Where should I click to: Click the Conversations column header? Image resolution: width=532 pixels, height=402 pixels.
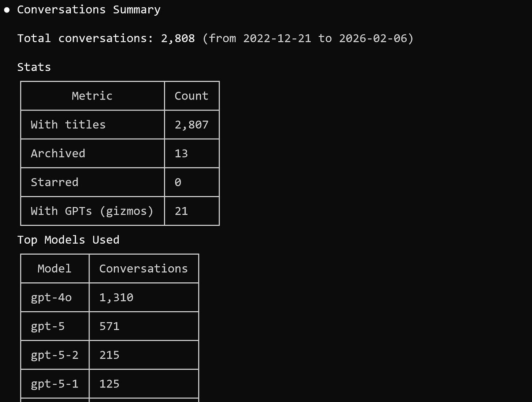pos(143,268)
